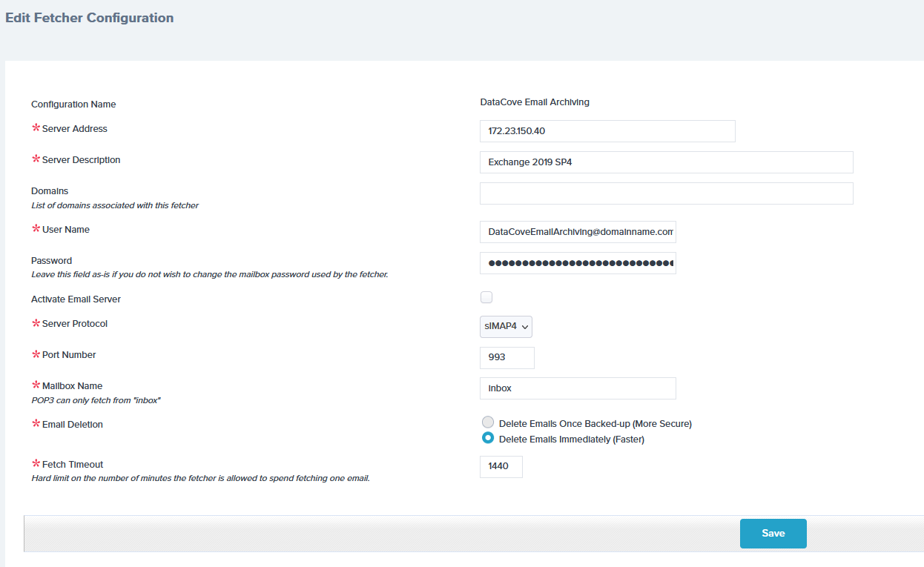Click the Fetch Timeout hard limit description
Viewport: 924px width, 567px height.
200,479
